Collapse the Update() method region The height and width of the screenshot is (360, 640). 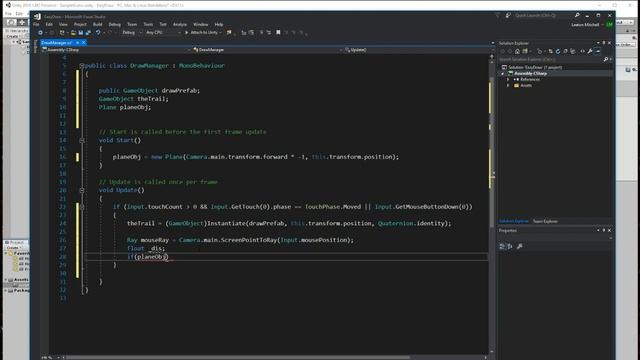point(82,190)
